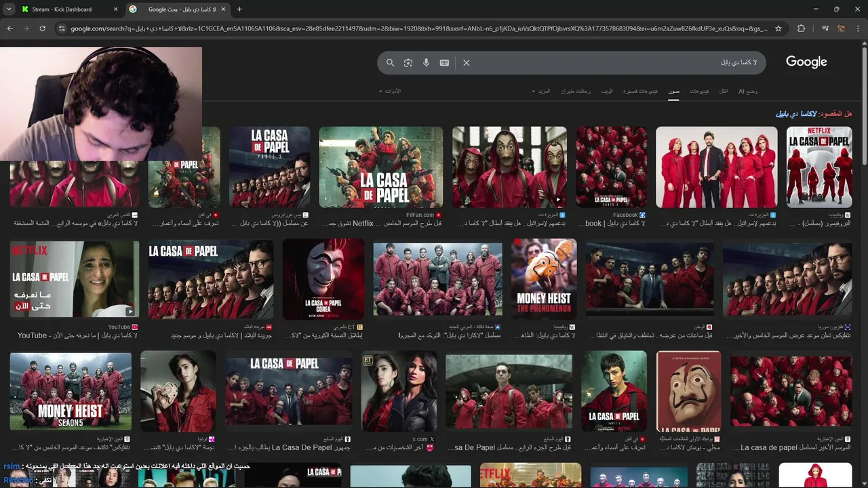Switch to the Stream - Kick Dashboard tab
This screenshot has width=868, height=488.
[68, 9]
